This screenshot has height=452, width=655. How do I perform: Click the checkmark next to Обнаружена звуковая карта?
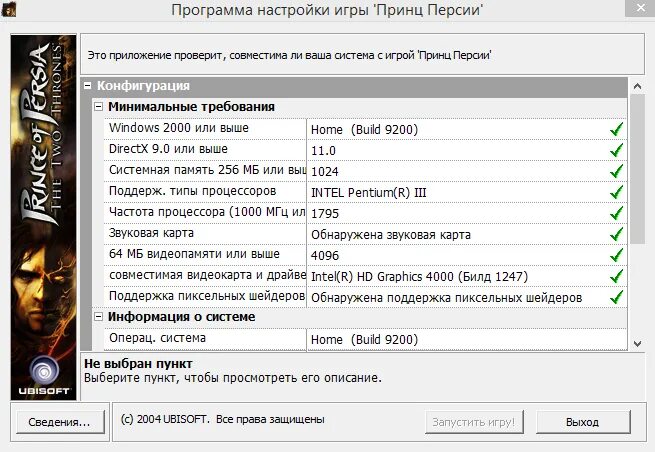tap(617, 234)
